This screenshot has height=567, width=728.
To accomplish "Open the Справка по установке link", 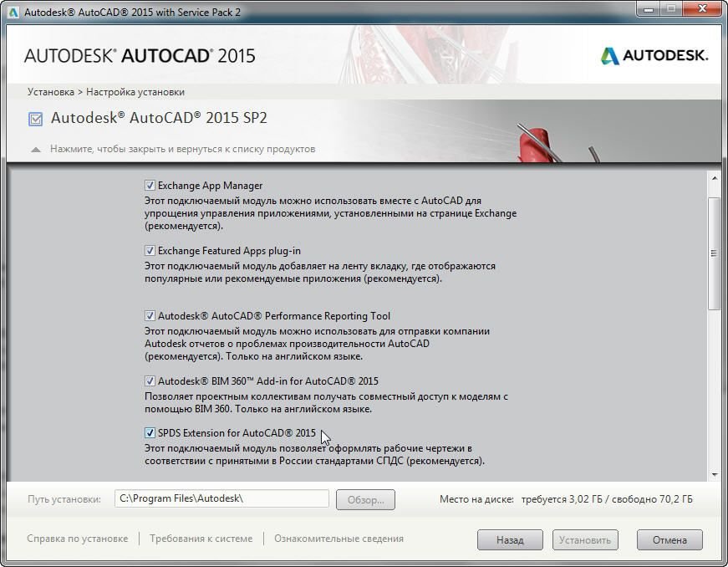I will click(x=78, y=539).
